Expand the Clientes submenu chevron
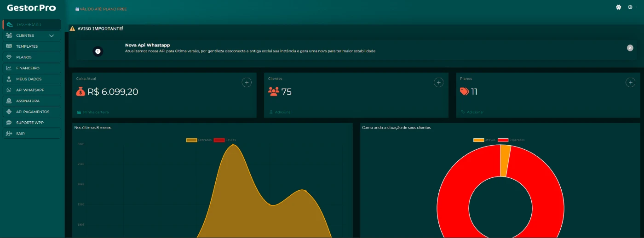The image size is (644, 238). tap(52, 36)
